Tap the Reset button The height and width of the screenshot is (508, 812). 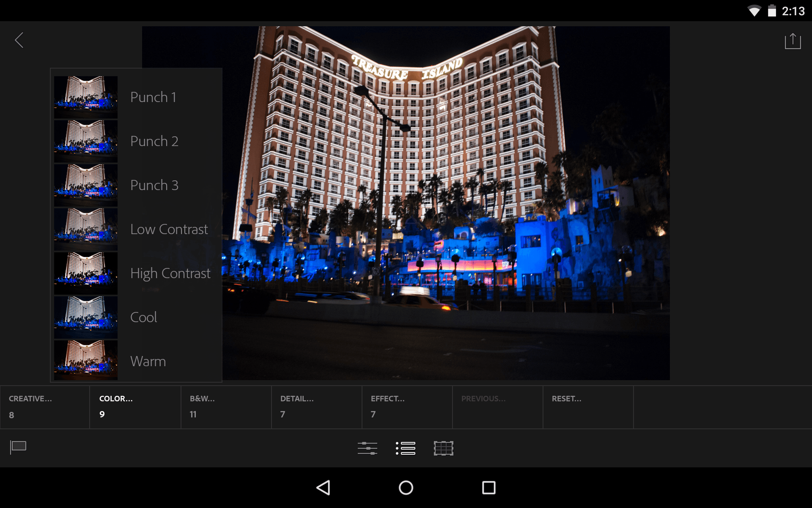coord(588,407)
